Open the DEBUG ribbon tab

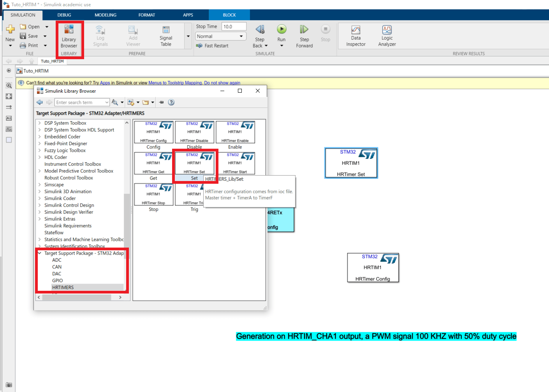pos(64,15)
